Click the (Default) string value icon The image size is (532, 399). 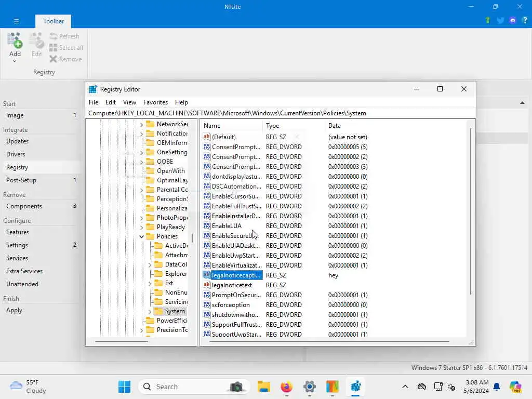coord(207,137)
